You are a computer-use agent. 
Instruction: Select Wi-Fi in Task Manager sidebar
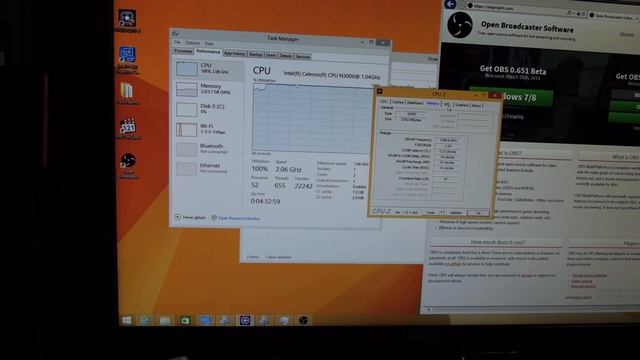coord(209,129)
